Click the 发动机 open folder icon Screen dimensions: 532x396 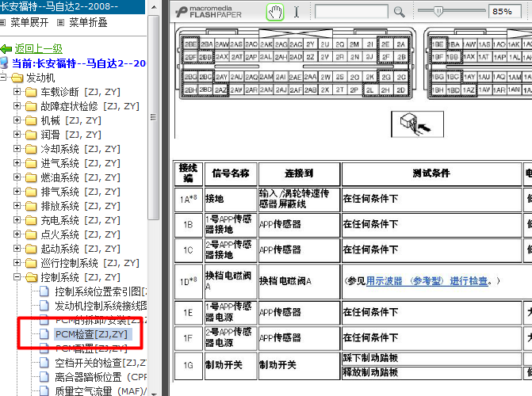click(17, 78)
